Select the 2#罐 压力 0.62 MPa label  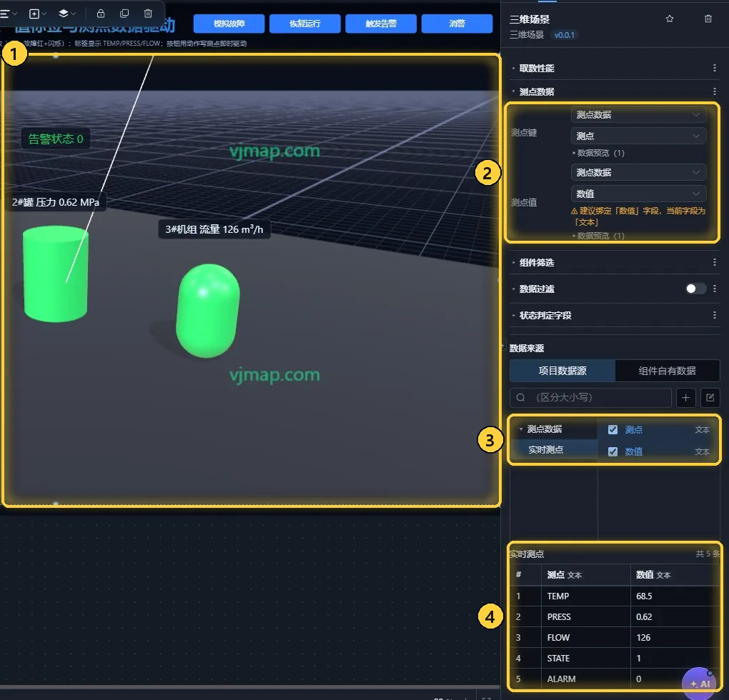[x=55, y=202]
